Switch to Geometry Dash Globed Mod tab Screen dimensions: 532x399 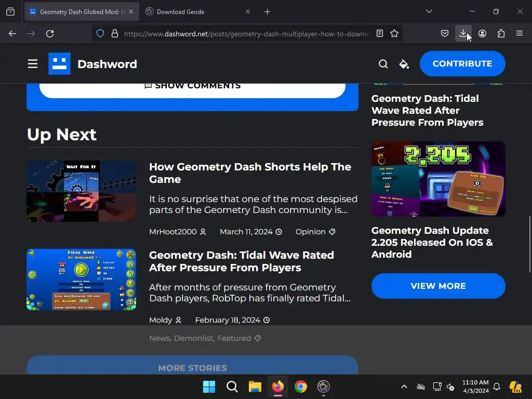point(82,12)
